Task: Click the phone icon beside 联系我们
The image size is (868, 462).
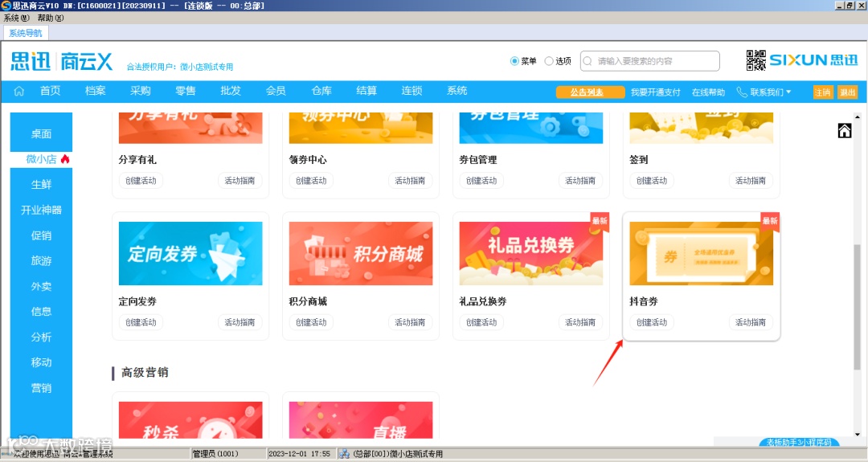Action: click(x=742, y=92)
